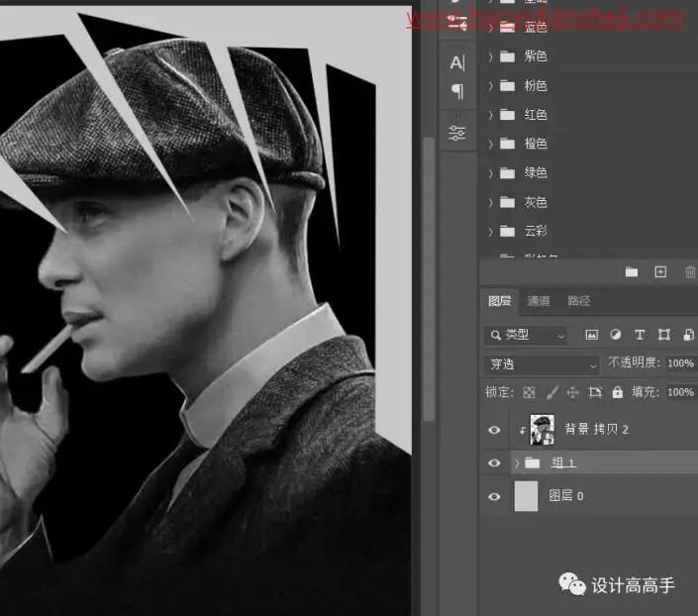Open the 类型 layer filter dropdown
This screenshot has height=616, width=698.
(526, 335)
